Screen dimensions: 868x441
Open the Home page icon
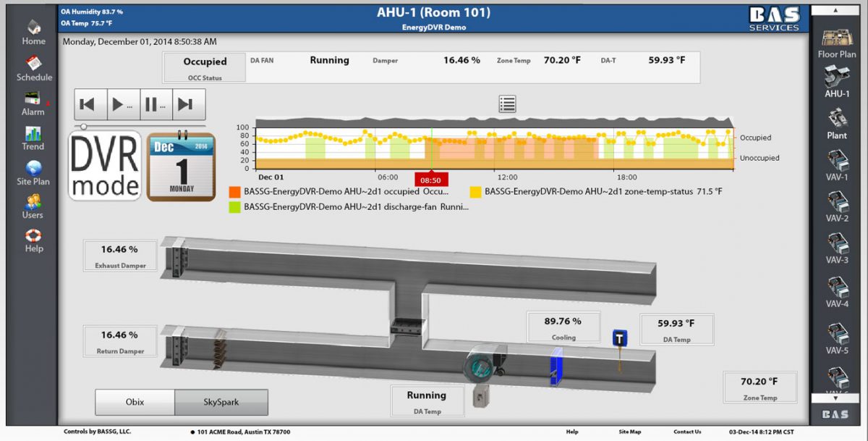pos(33,28)
